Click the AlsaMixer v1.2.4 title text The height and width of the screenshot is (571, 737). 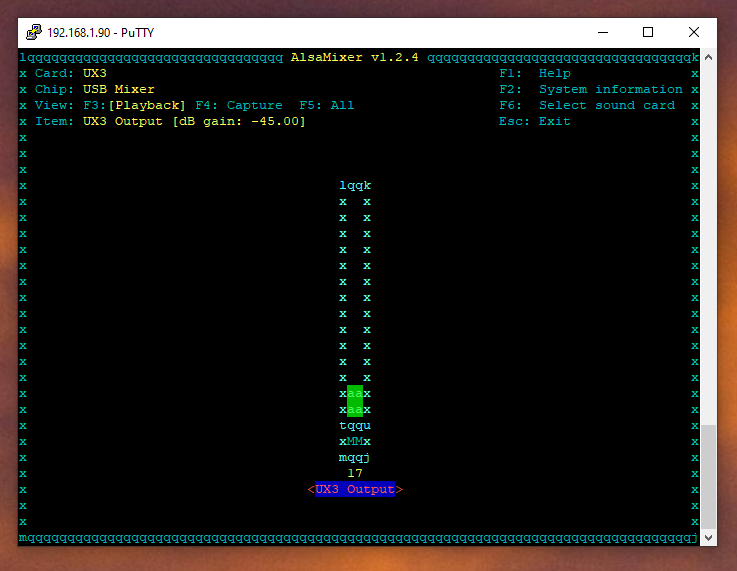coord(355,57)
